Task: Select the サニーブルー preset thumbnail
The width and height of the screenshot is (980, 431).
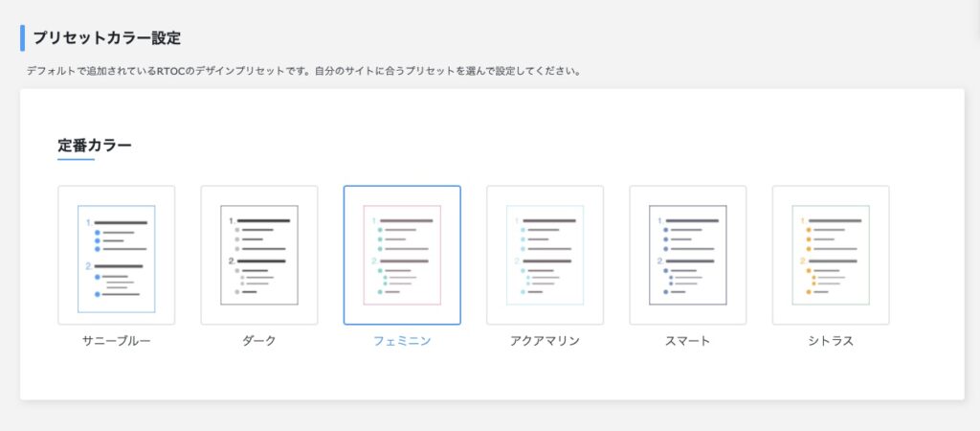Action: (116, 255)
